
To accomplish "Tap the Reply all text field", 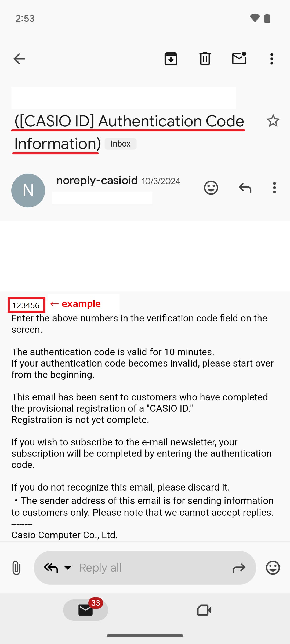I will point(150,568).
